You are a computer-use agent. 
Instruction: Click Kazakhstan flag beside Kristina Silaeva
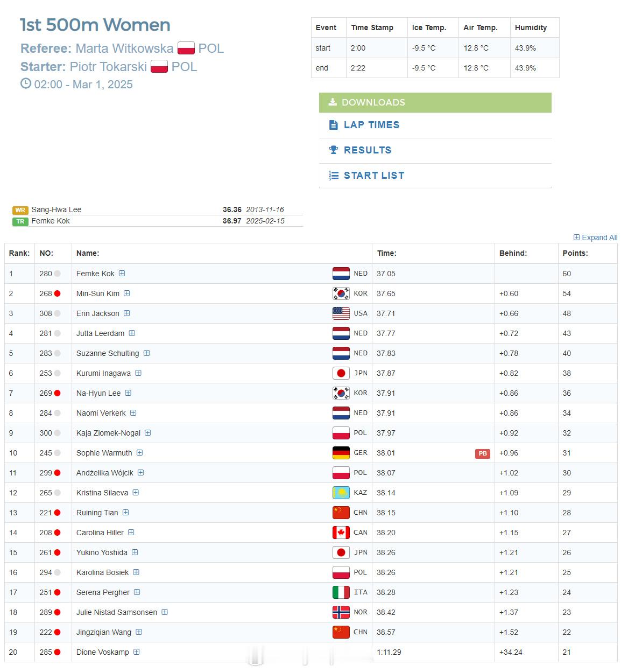(x=341, y=493)
